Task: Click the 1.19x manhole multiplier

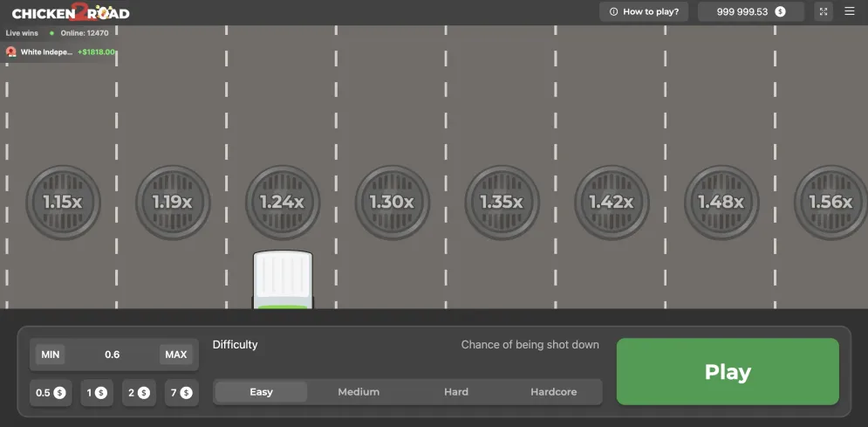Action: 173,202
